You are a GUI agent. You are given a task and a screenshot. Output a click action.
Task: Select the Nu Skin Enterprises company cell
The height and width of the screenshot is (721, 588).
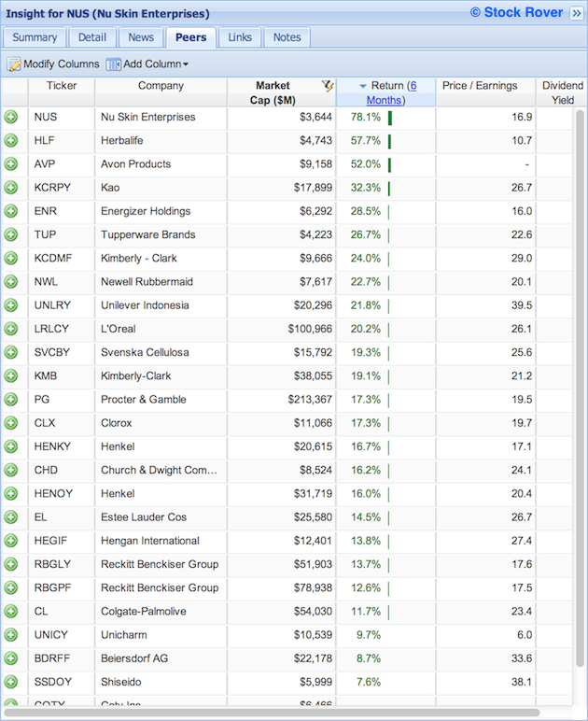click(x=161, y=117)
